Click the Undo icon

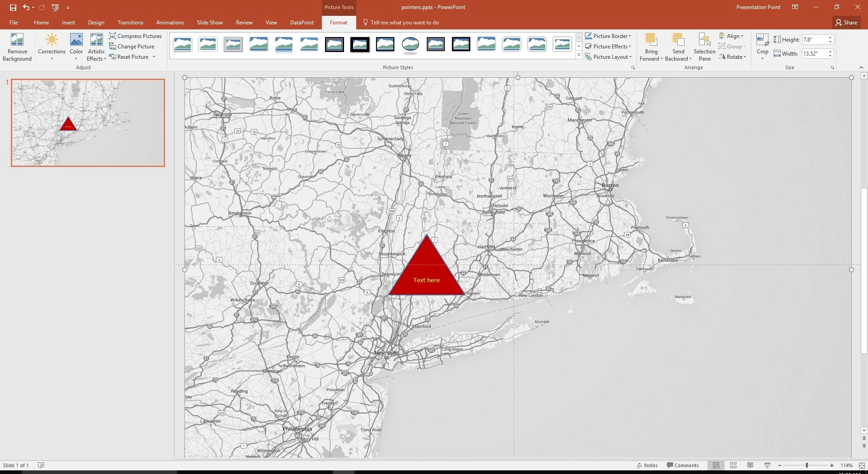(26, 7)
